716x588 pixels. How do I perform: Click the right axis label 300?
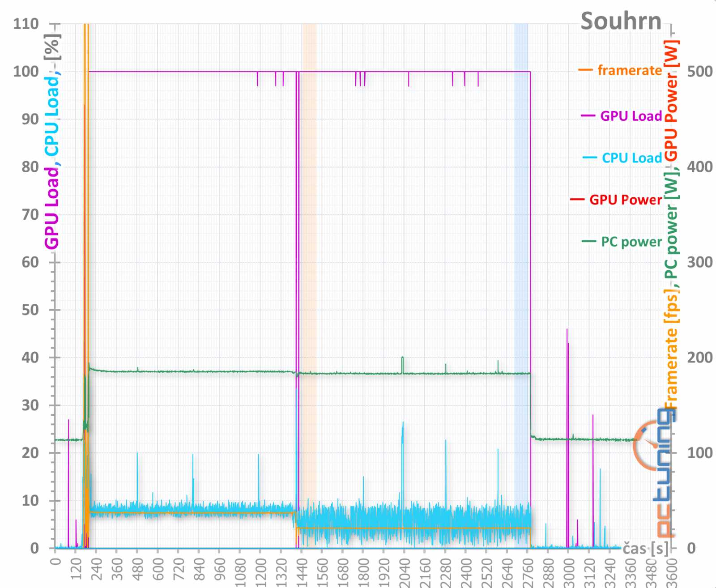pyautogui.click(x=700, y=262)
